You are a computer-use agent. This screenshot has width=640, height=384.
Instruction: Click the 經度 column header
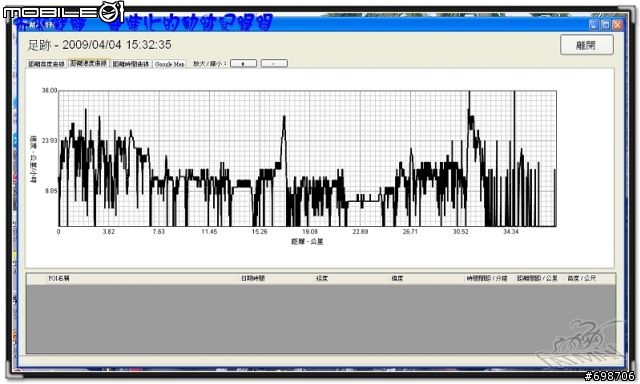tap(322, 278)
